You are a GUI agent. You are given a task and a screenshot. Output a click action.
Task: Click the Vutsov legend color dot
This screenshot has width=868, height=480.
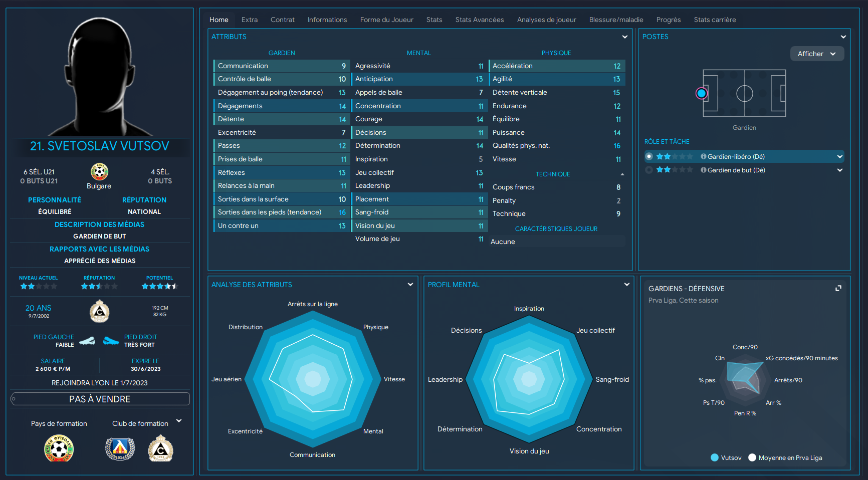pyautogui.click(x=715, y=457)
